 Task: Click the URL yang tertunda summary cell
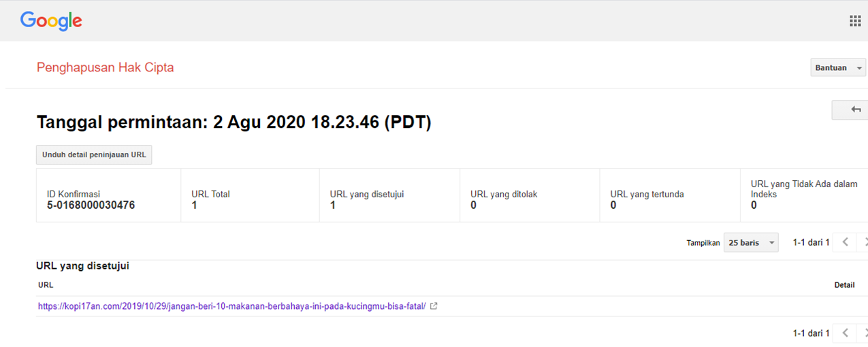click(670, 195)
